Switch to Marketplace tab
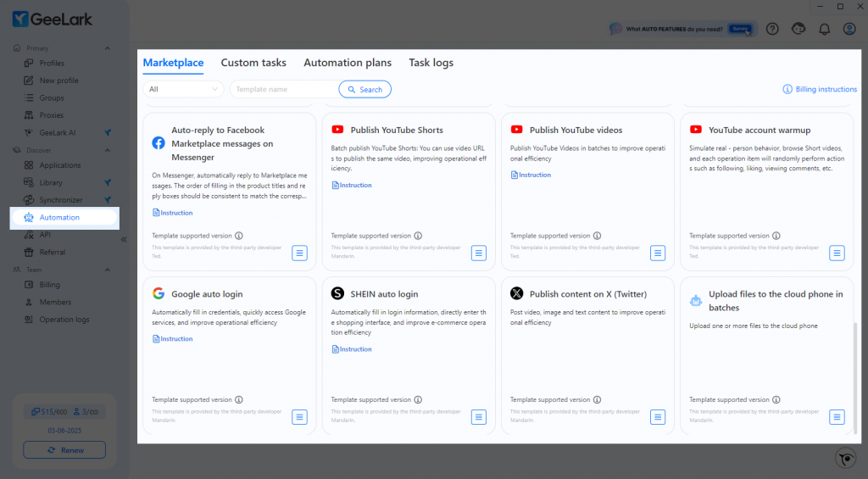The height and width of the screenshot is (479, 868). pyautogui.click(x=173, y=63)
